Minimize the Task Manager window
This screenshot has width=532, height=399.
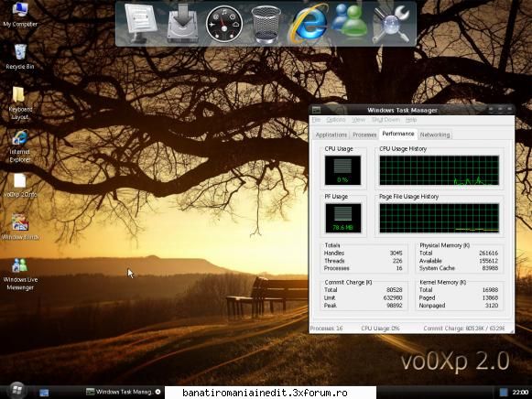[x=491, y=109]
